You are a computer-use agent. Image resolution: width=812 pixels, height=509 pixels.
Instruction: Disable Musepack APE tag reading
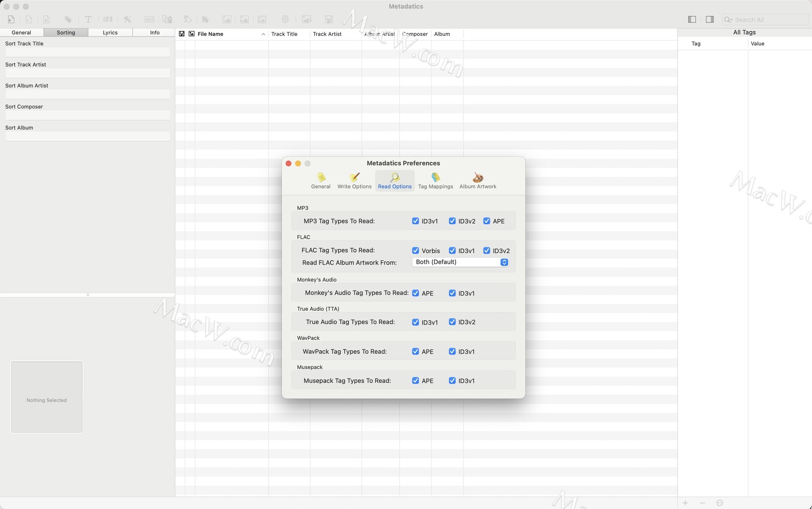tap(415, 381)
